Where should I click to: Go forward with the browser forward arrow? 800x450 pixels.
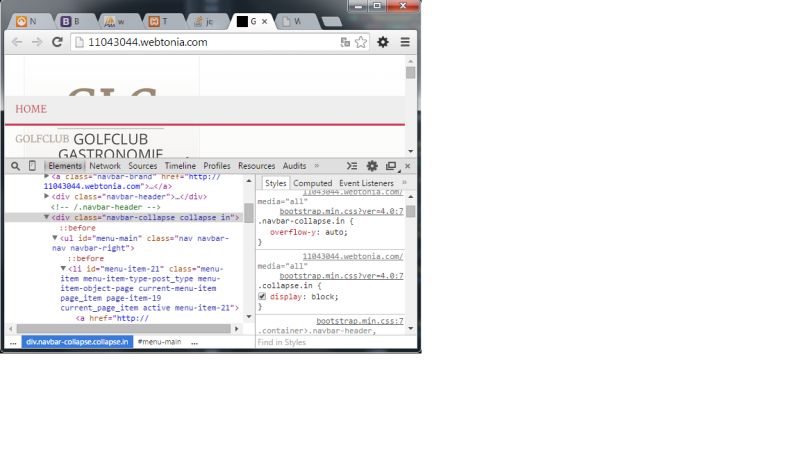coord(37,42)
